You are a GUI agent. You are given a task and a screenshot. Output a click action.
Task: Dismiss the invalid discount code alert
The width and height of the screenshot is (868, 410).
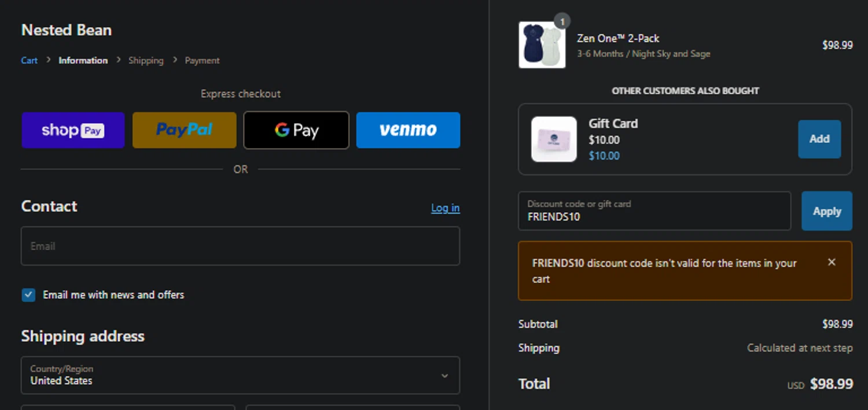832,262
